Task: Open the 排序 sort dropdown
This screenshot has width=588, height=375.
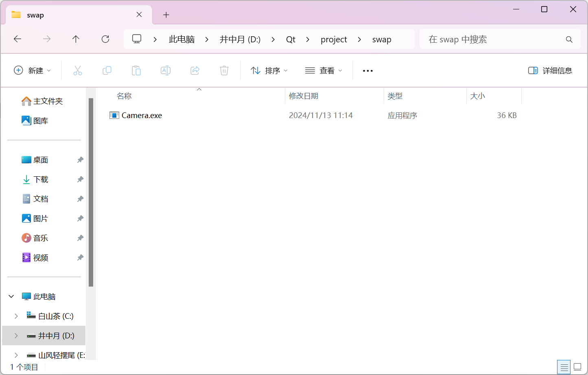Action: [269, 70]
